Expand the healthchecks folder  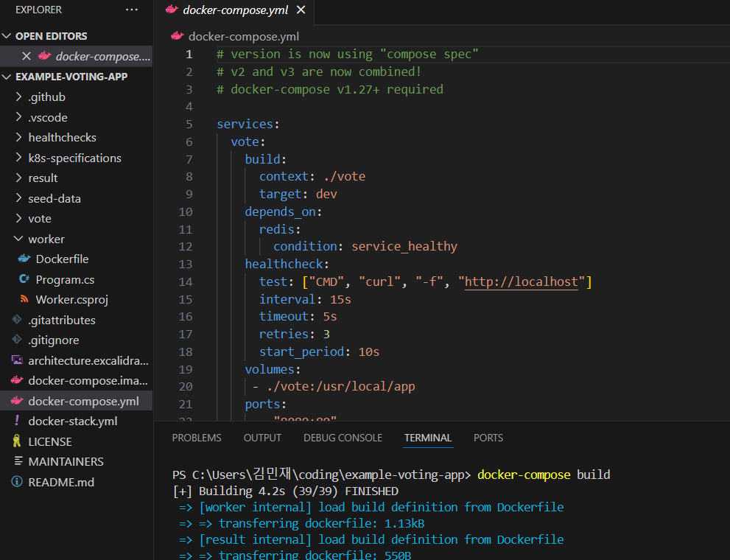[18, 137]
